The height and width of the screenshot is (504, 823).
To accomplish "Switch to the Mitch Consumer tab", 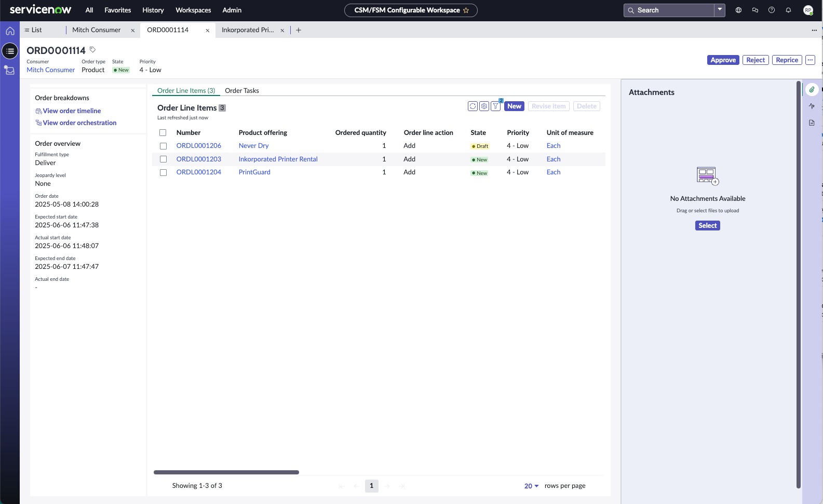I will click(x=97, y=30).
